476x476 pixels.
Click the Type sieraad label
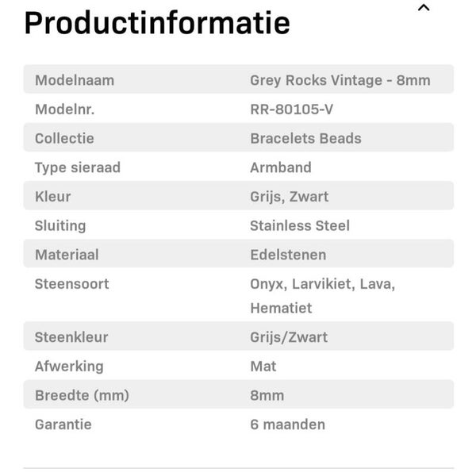(78, 167)
